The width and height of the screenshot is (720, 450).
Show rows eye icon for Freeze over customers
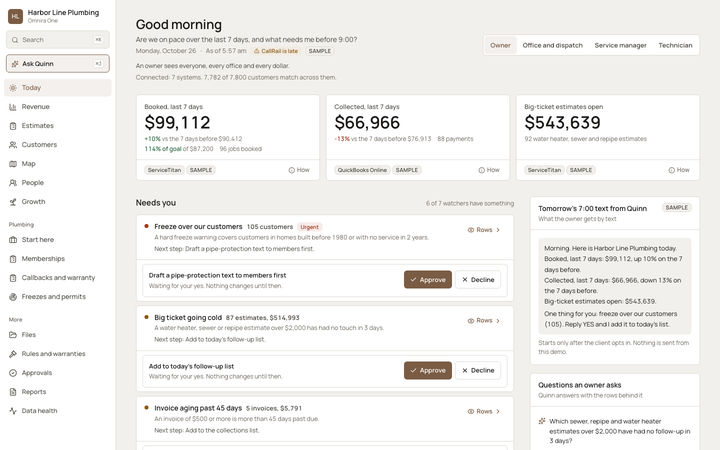tap(471, 230)
